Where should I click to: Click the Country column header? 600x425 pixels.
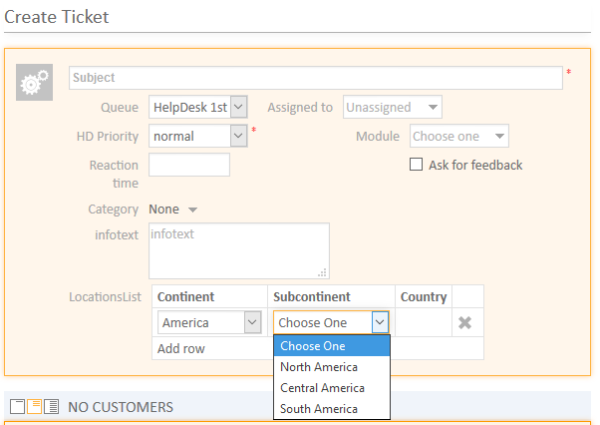pyautogui.click(x=423, y=296)
